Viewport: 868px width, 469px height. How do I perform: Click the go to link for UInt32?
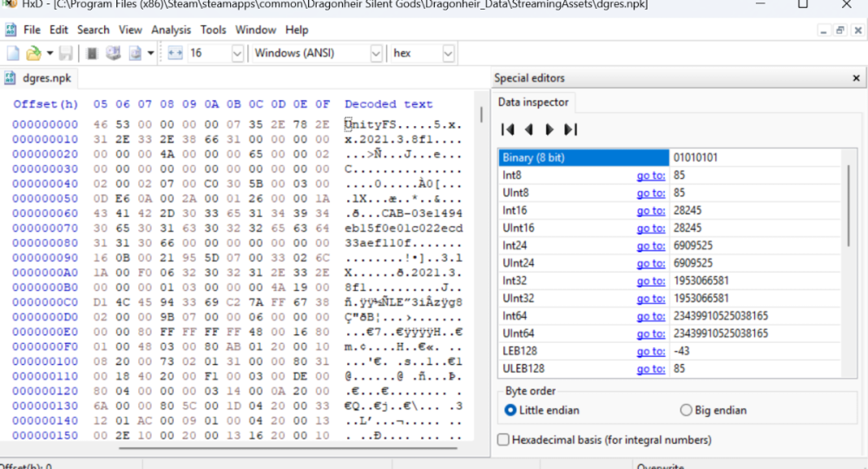coord(650,299)
